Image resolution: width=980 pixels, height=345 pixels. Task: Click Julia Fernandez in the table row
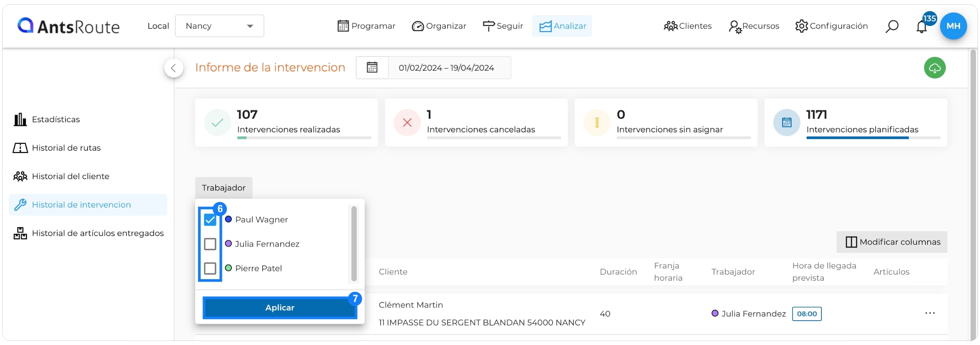point(749,314)
